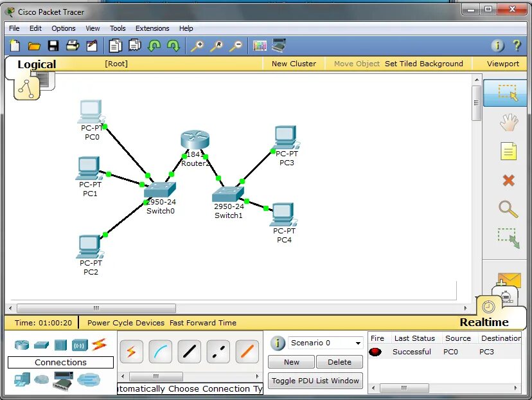Click Fast Forward Time
Screen dimensions: 532x400
[203, 323]
